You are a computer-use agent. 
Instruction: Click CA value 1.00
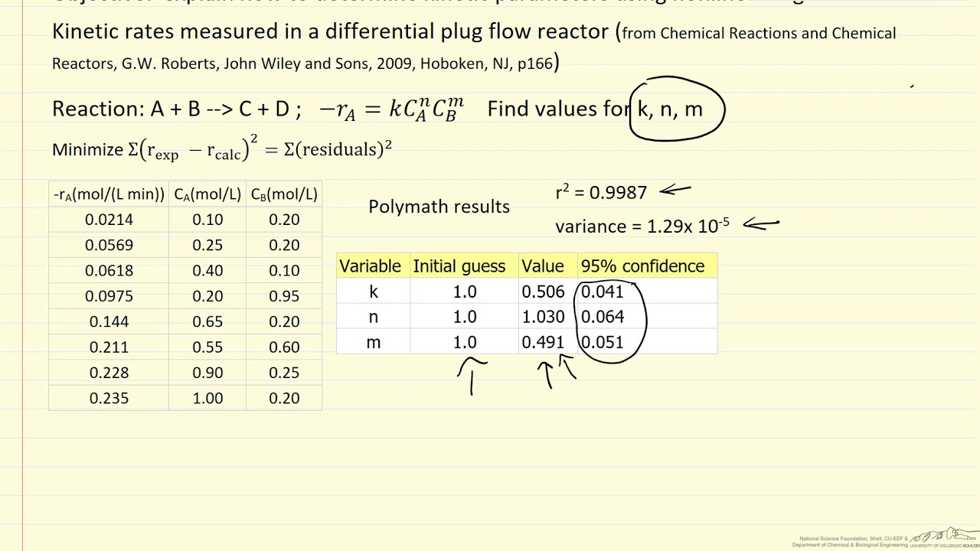[207, 398]
